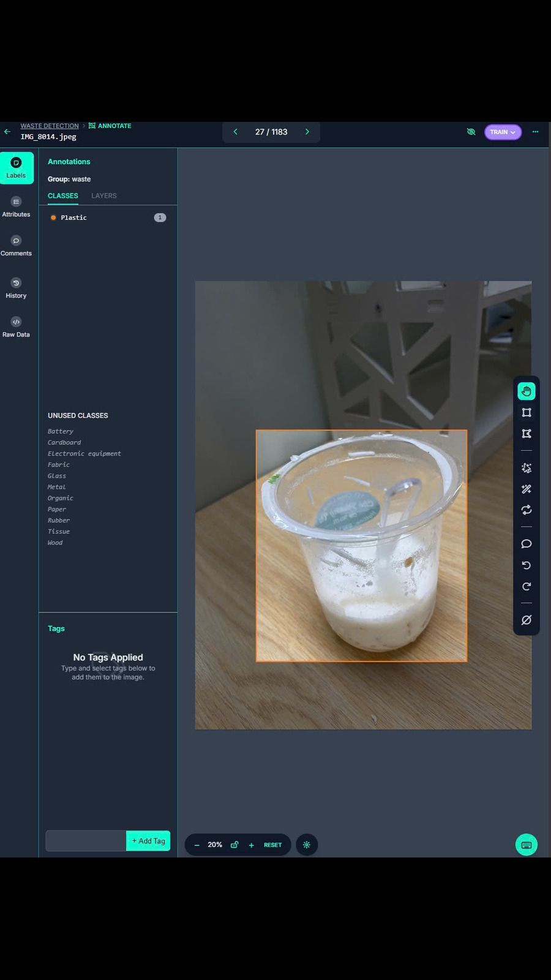Image resolution: width=551 pixels, height=980 pixels.
Task: Go to previous image arrow
Action: (235, 132)
